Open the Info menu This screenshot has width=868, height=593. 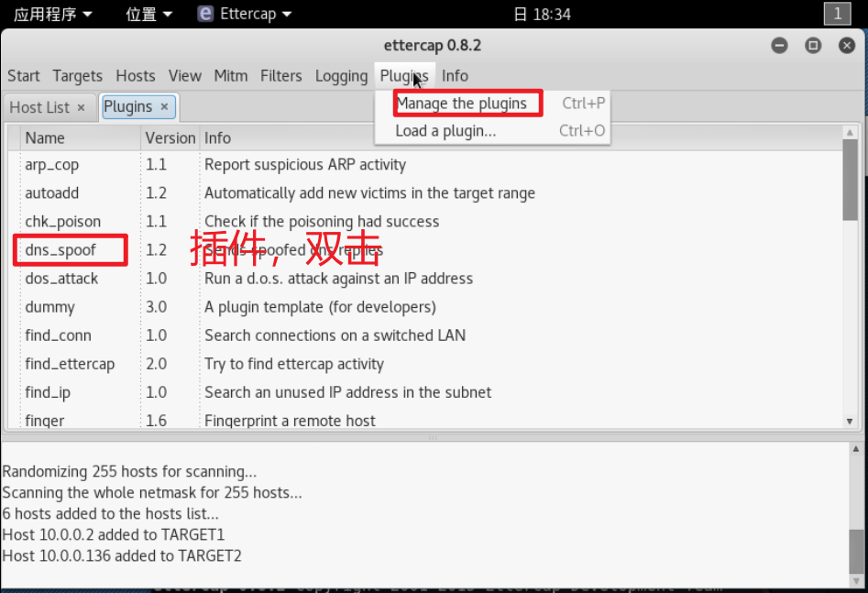click(455, 76)
